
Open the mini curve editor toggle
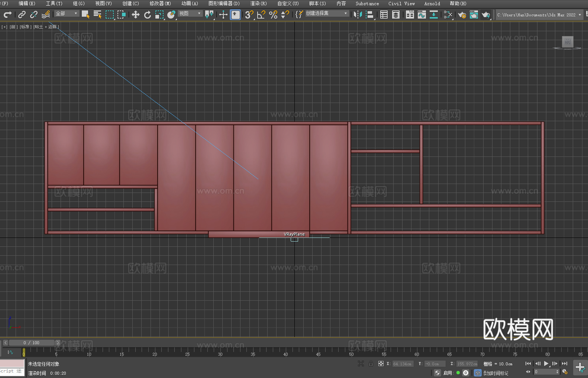click(10, 352)
